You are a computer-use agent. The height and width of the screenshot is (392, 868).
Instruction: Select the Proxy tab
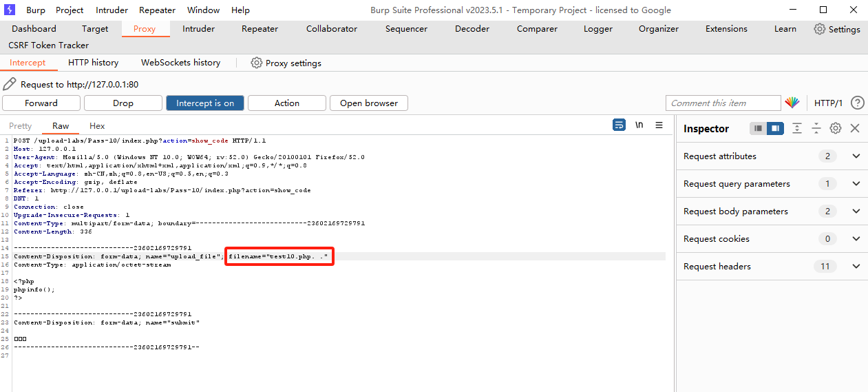[x=145, y=29]
